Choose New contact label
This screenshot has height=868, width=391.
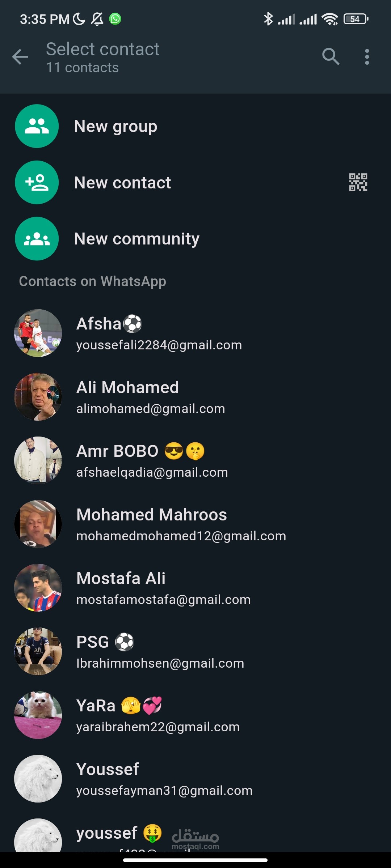click(x=122, y=183)
